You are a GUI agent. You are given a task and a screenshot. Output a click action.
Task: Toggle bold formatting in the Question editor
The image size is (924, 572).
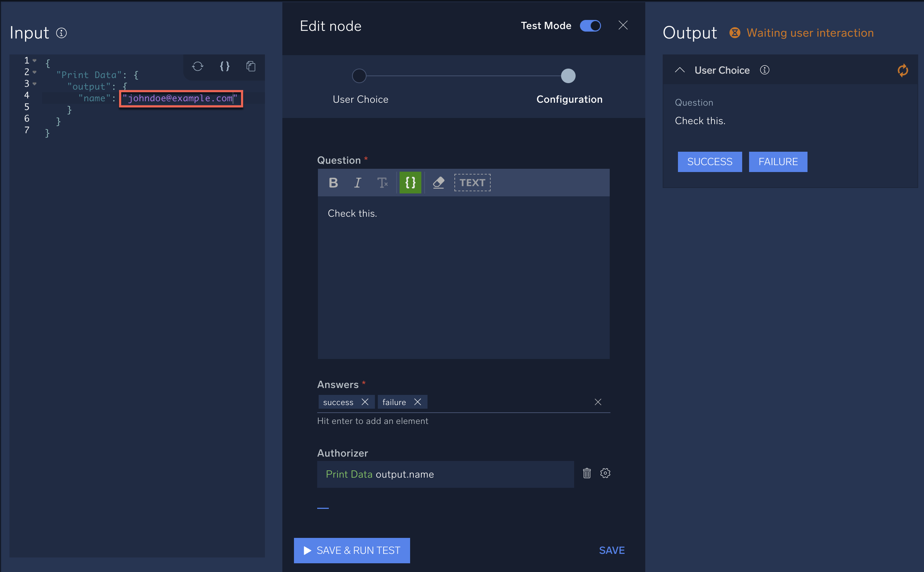coord(333,183)
